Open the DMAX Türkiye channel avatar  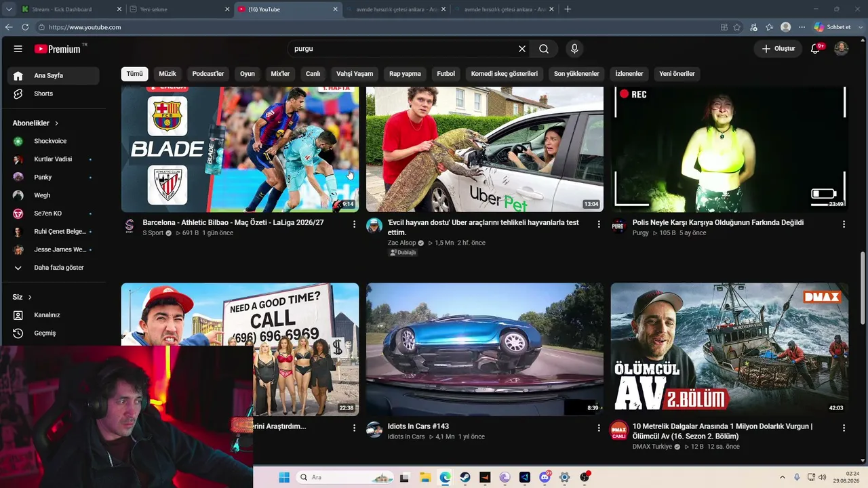pos(618,430)
